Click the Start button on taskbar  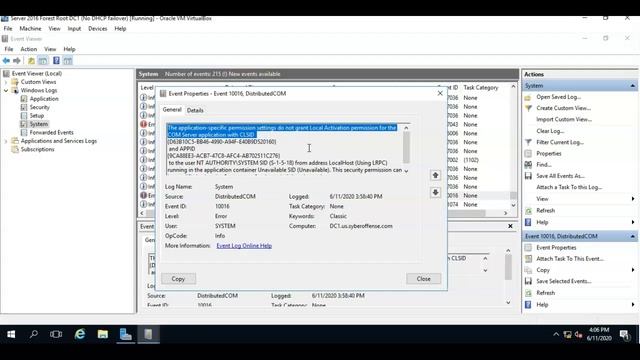(11, 334)
